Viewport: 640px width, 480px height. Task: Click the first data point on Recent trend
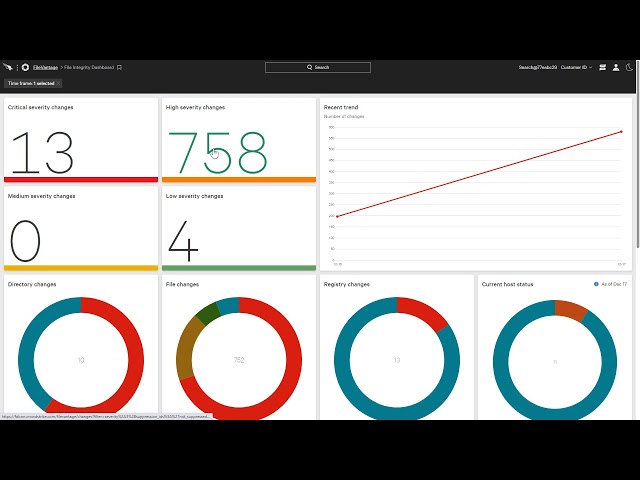click(337, 216)
